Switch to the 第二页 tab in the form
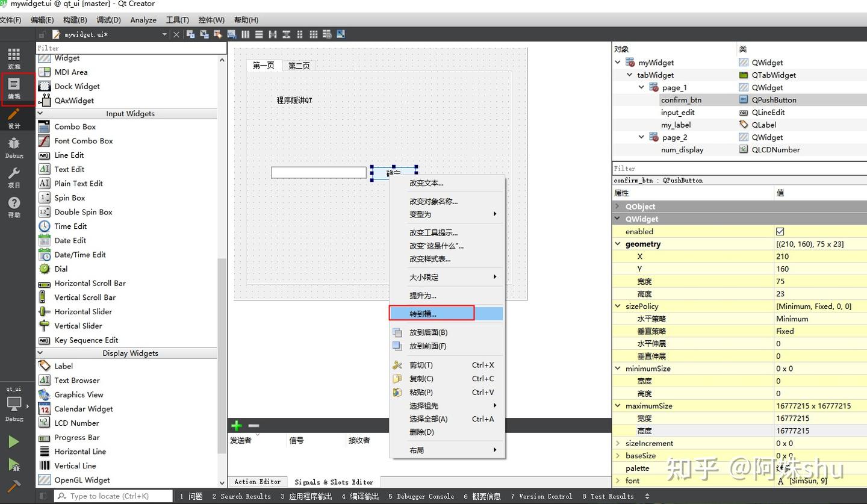This screenshot has width=867, height=504. click(299, 66)
